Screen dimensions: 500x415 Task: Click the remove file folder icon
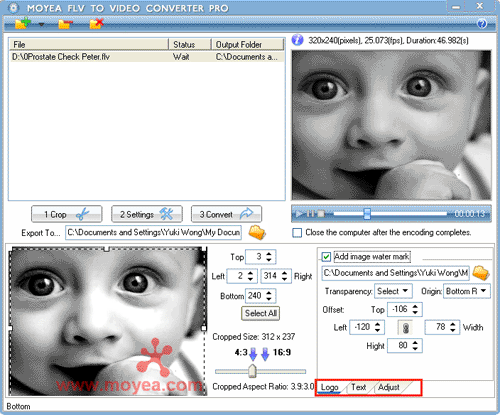[65, 24]
